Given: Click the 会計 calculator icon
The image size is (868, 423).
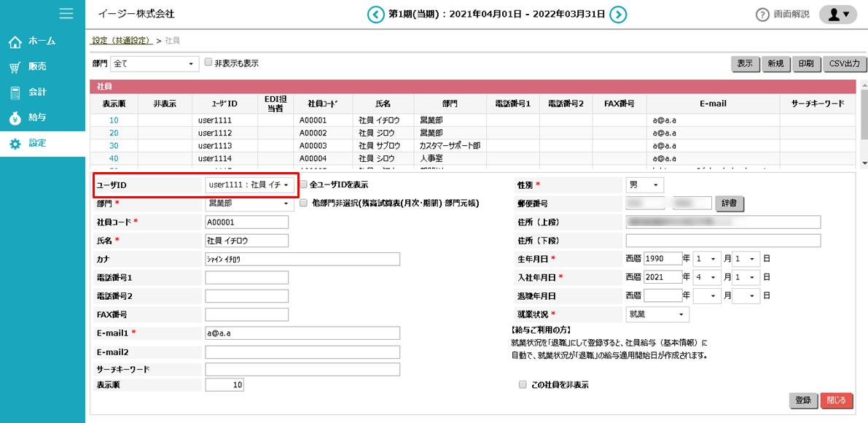Looking at the screenshot, I should click(15, 93).
